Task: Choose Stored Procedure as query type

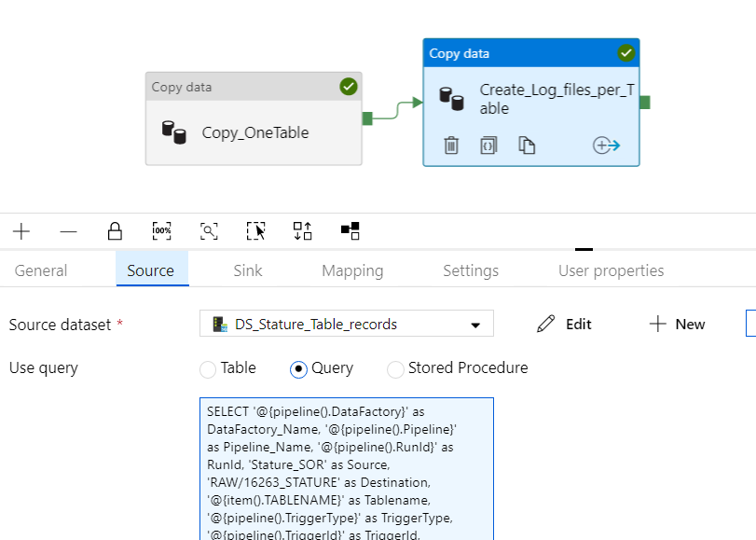Action: tap(394, 368)
